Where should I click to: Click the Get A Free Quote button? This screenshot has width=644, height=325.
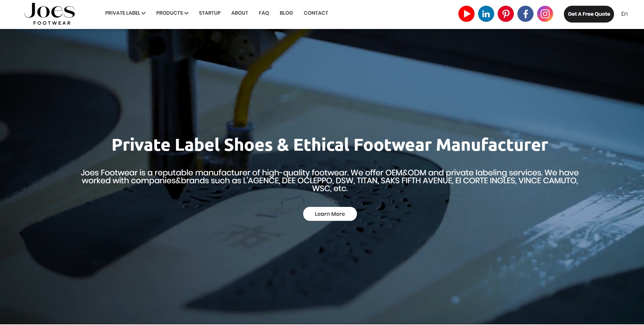(x=589, y=14)
